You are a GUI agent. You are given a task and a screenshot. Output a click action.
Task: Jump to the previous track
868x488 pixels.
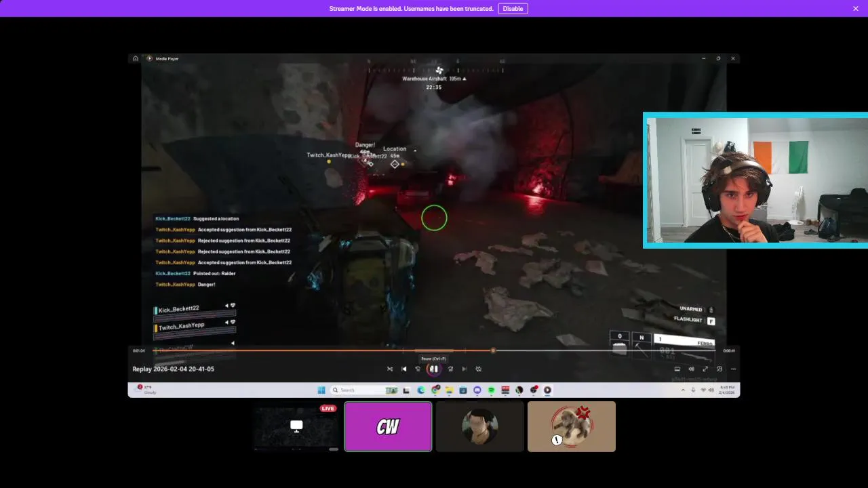tap(404, 369)
